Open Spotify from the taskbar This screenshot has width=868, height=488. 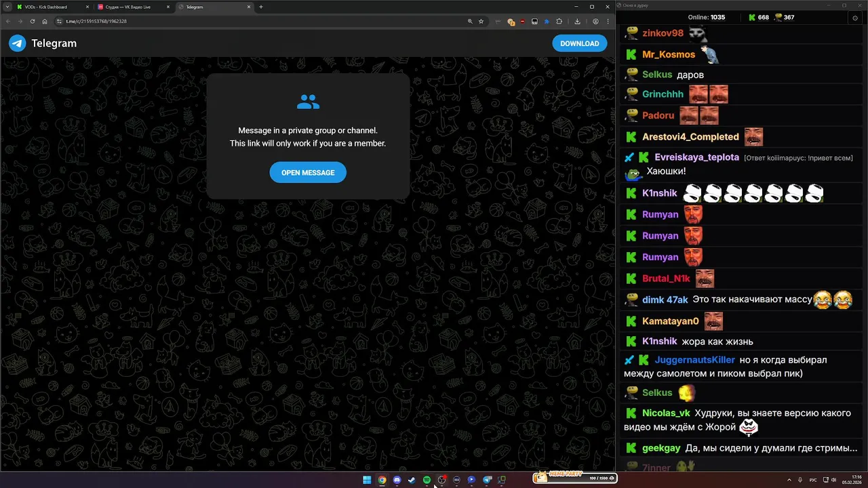point(427,480)
